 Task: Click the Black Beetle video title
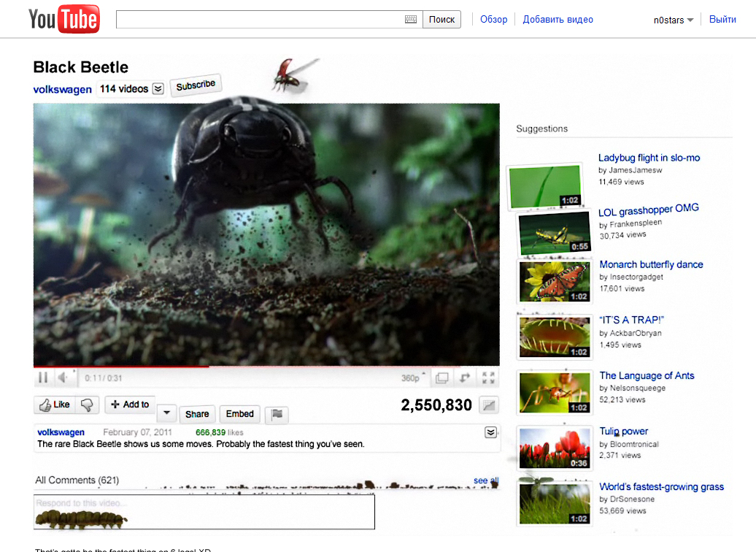80,67
